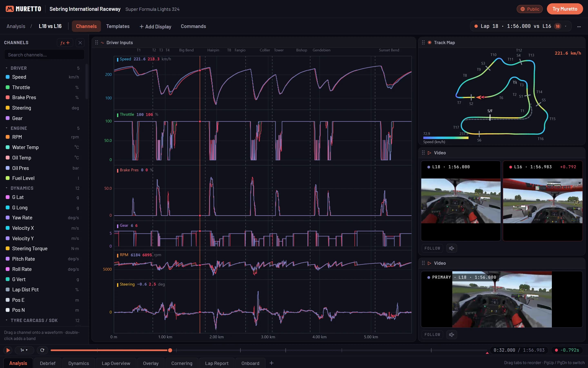
Task: Start playback with the play button
Action: click(x=8, y=350)
